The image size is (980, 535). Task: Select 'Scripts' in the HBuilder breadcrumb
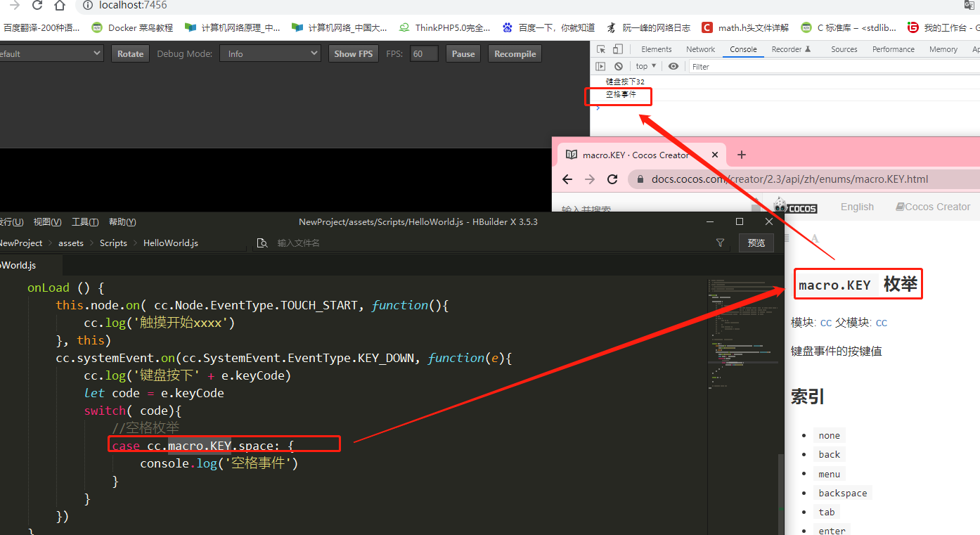tap(113, 243)
